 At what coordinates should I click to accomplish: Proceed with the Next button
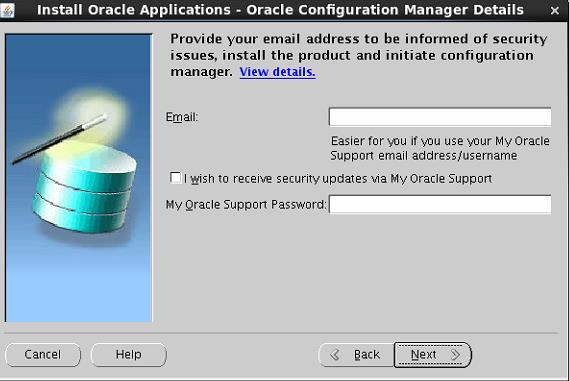click(433, 355)
